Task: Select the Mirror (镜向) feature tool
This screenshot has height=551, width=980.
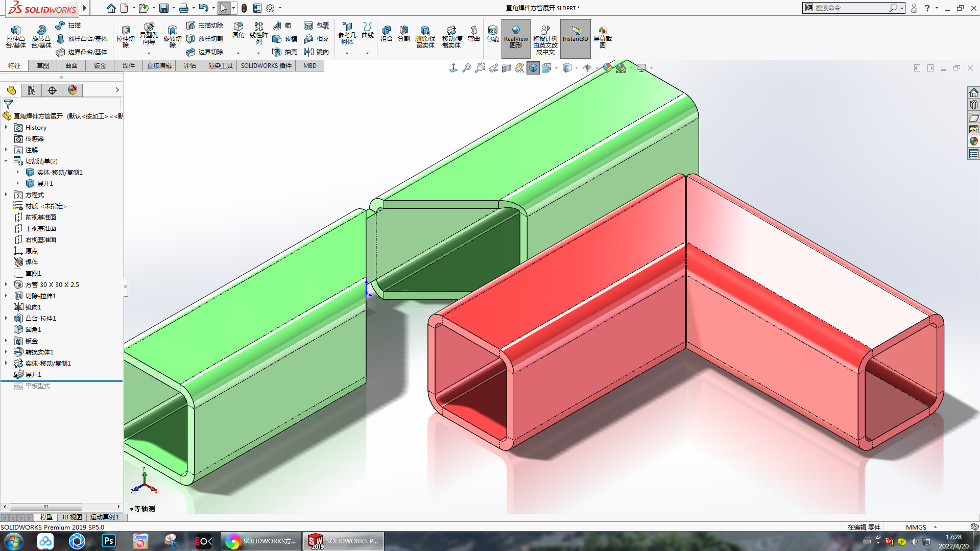Action: pyautogui.click(x=317, y=52)
